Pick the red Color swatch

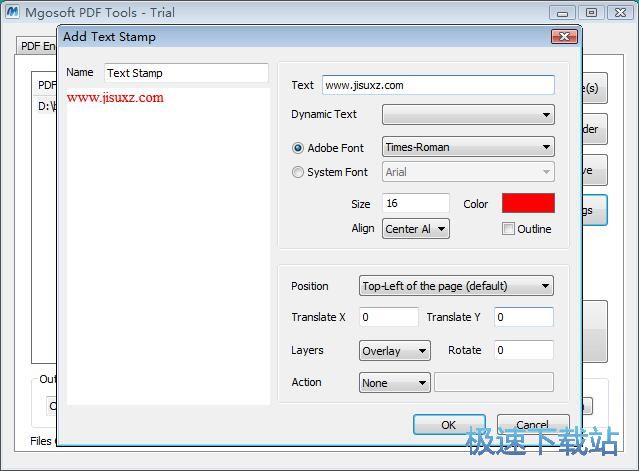pyautogui.click(x=528, y=203)
